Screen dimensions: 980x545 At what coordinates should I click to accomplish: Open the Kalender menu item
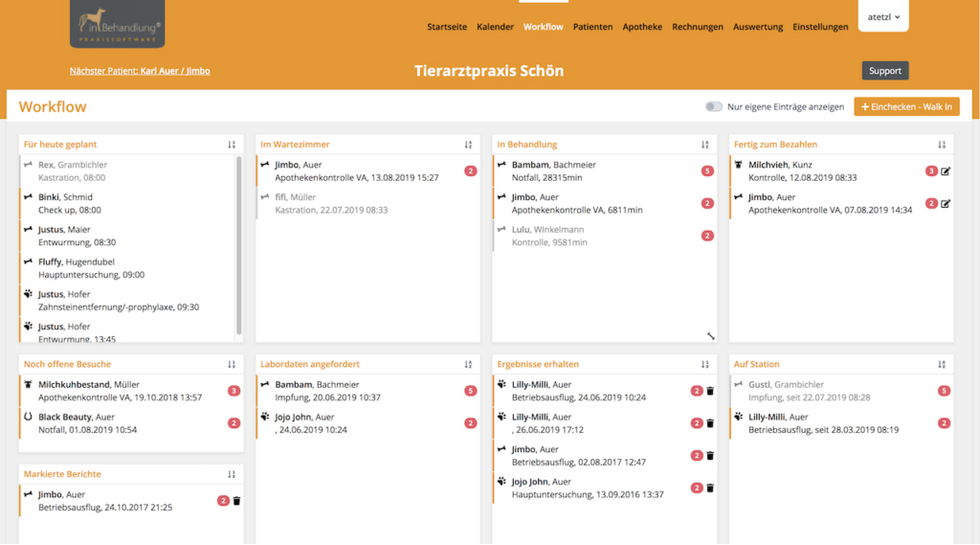point(495,27)
